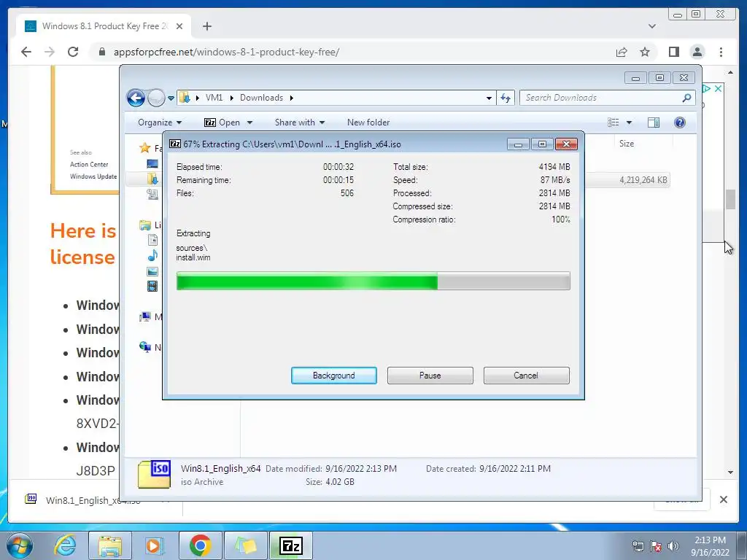Select the Windows 8.1 Product Key Free tab
This screenshot has height=560, width=747.
point(104,26)
